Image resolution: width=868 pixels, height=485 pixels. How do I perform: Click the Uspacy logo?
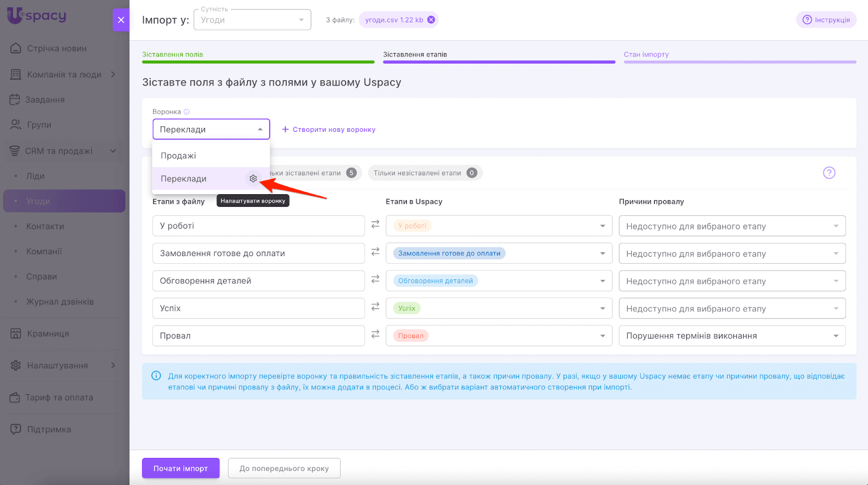37,15
